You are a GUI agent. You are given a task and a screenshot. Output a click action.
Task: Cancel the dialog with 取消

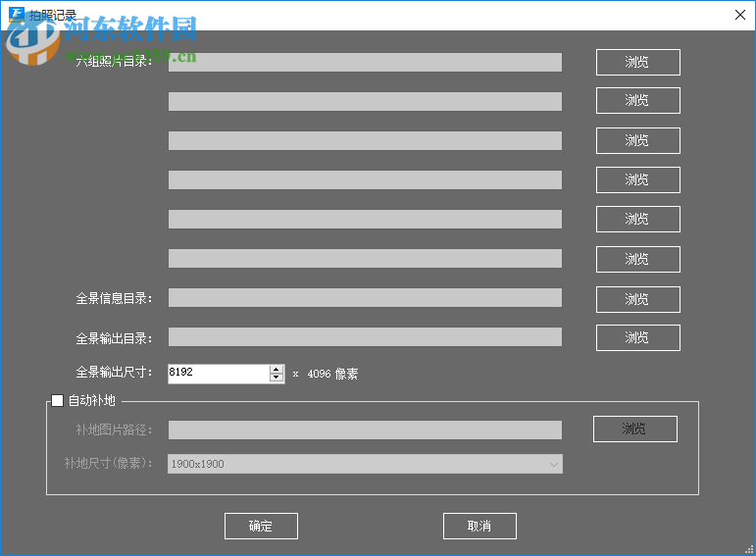click(x=479, y=527)
